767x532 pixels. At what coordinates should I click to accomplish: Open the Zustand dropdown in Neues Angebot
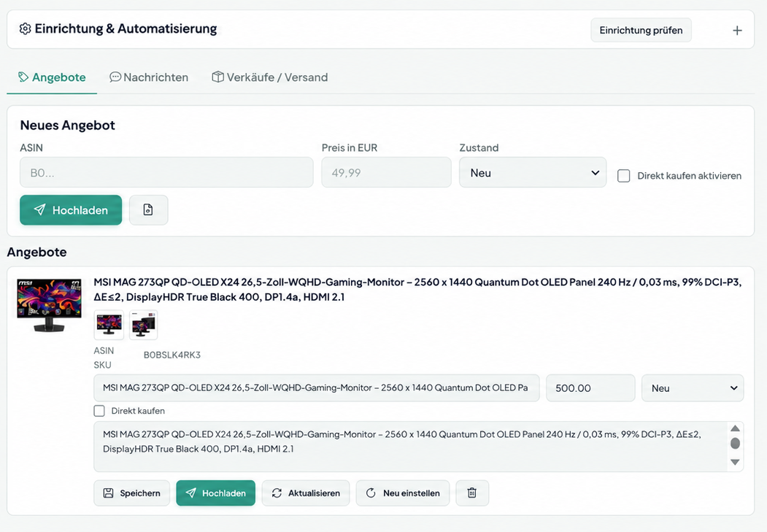point(533,172)
